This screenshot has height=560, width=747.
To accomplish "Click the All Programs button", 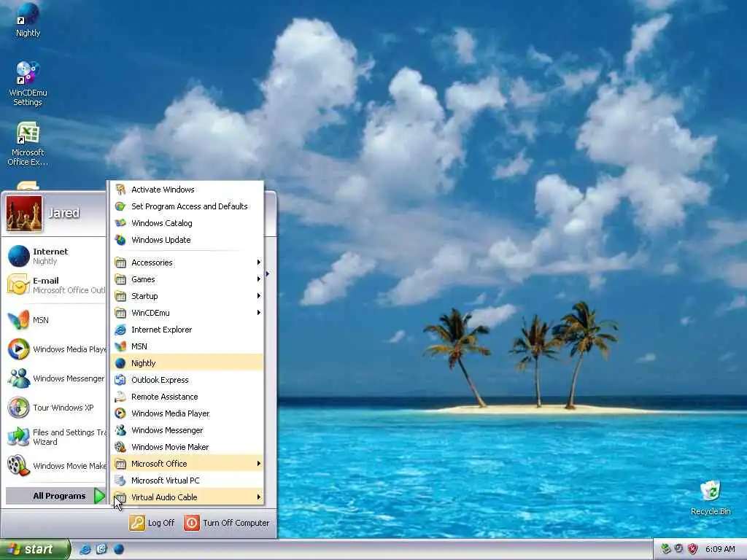I will [55, 496].
